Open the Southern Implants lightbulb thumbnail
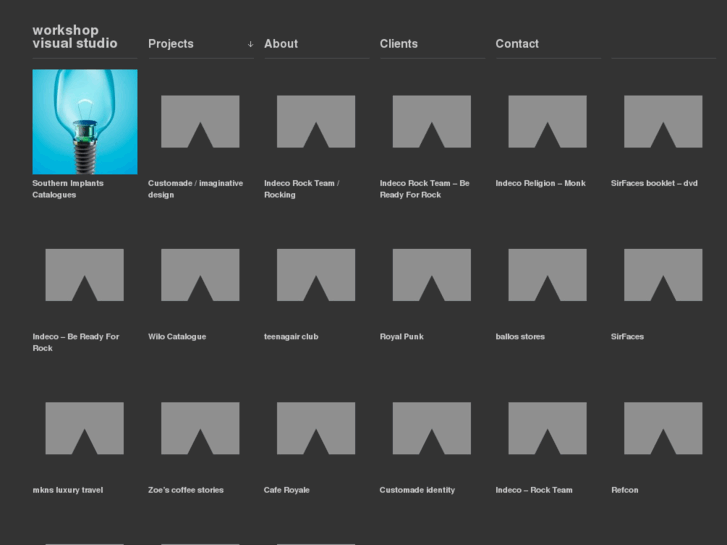Screen dimensions: 727x545 click(85, 121)
